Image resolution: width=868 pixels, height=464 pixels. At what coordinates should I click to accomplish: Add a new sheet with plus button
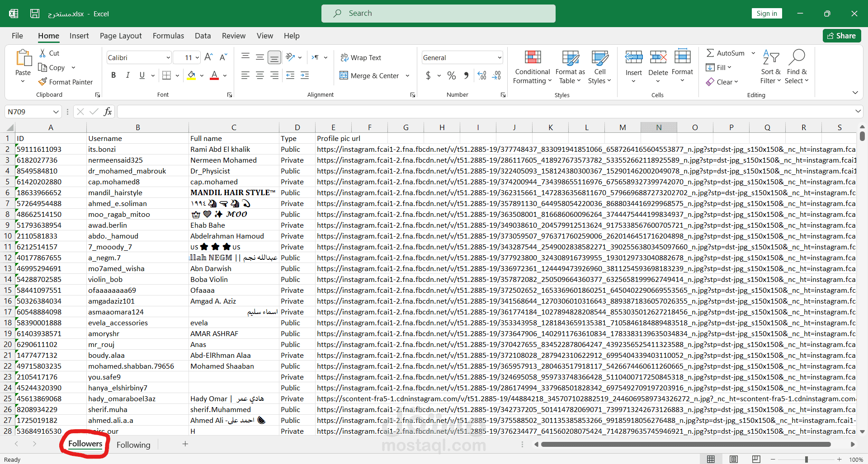click(185, 444)
